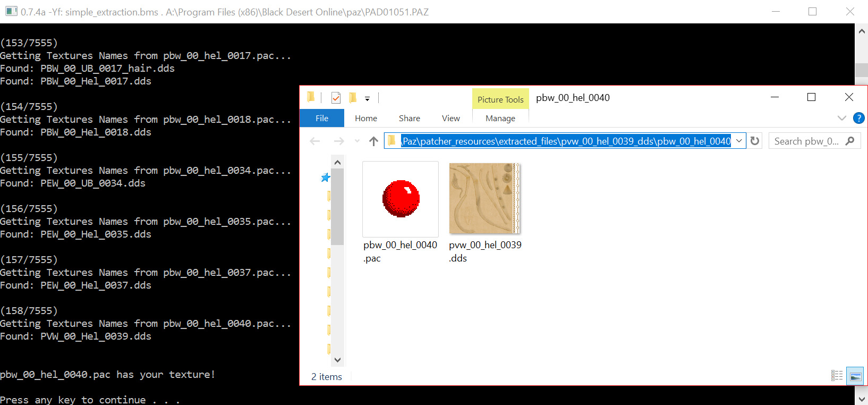
Task: Select the Picture Tools contextual tab
Action: pyautogui.click(x=500, y=99)
